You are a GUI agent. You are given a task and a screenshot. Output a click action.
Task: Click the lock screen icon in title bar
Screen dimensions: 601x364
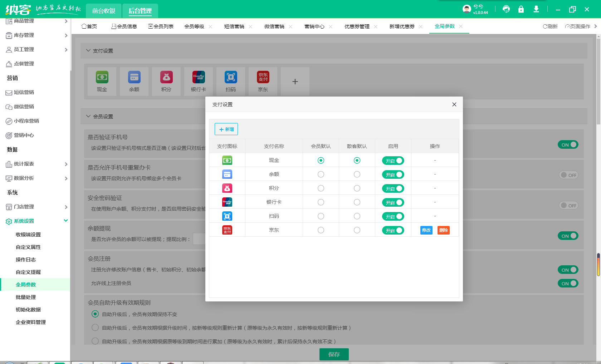coord(521,9)
